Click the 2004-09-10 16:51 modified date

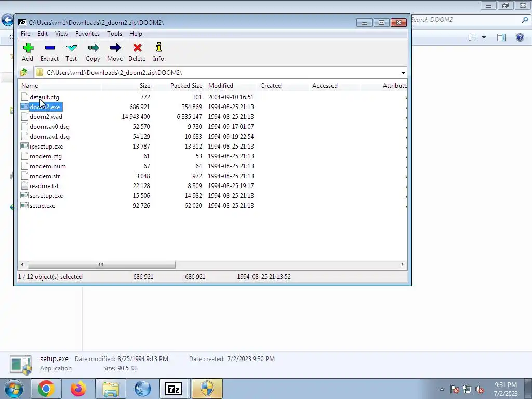point(231,97)
